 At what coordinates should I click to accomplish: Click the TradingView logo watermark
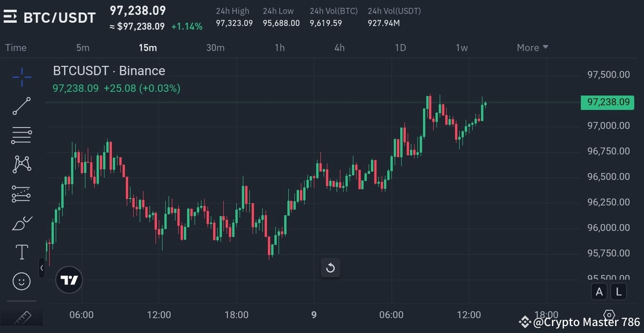[x=69, y=280]
